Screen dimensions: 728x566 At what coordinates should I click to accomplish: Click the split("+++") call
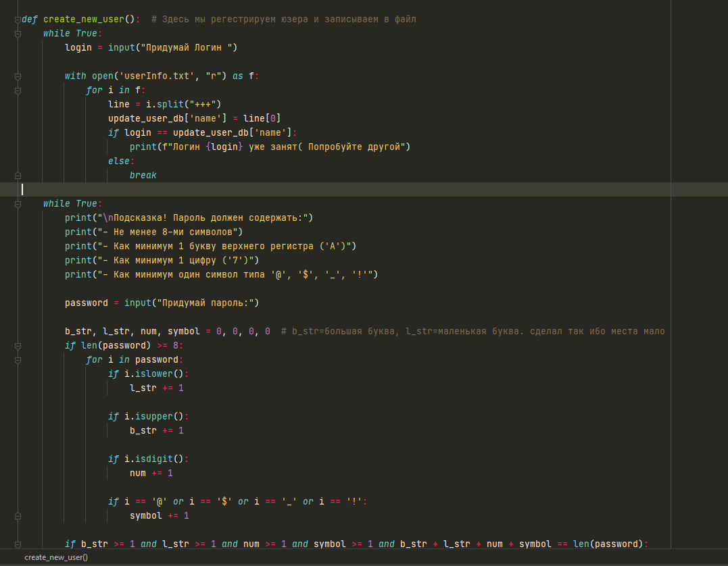pyautogui.click(x=189, y=105)
